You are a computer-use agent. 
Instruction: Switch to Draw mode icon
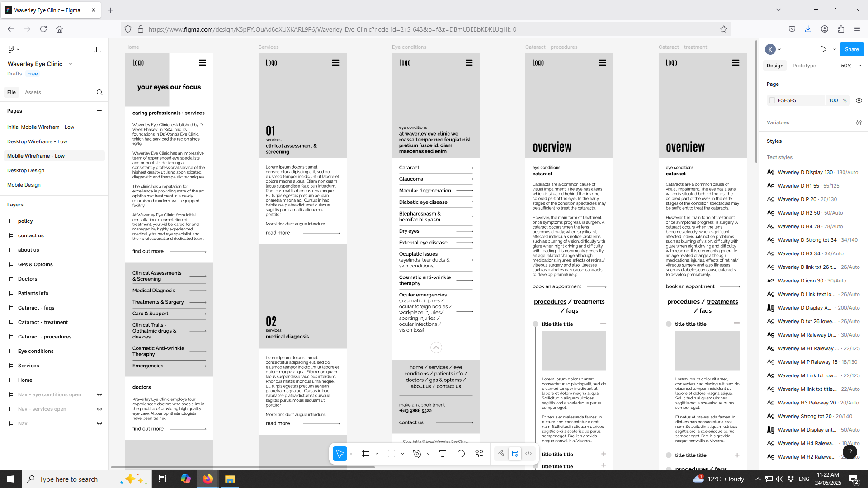pos(501,454)
